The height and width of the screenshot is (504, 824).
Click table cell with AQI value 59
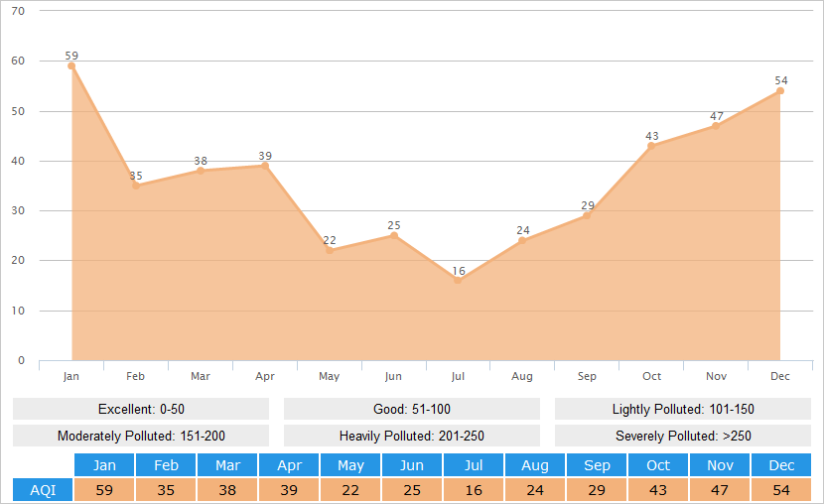click(x=104, y=490)
